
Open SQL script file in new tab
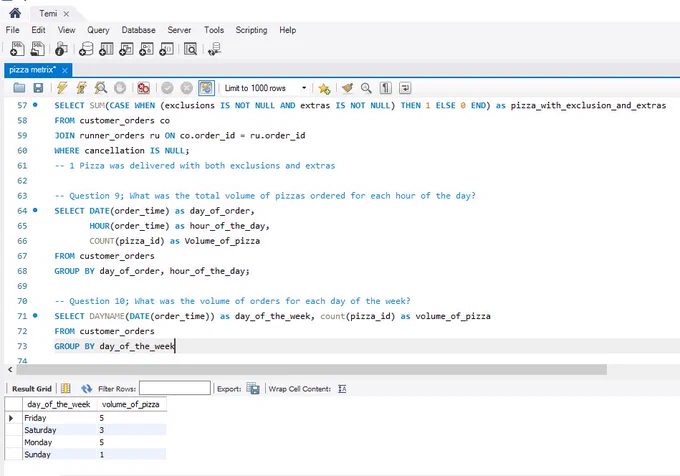(38, 49)
